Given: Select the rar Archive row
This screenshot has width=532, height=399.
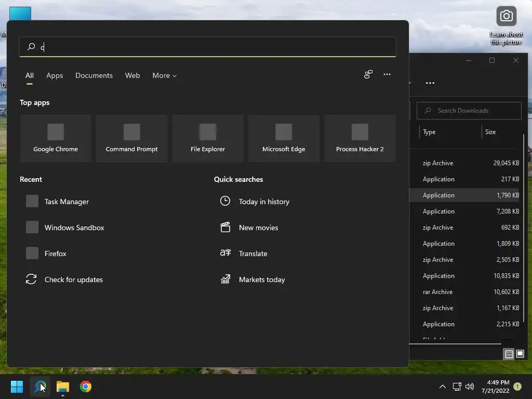Looking at the screenshot, I should click(464, 292).
